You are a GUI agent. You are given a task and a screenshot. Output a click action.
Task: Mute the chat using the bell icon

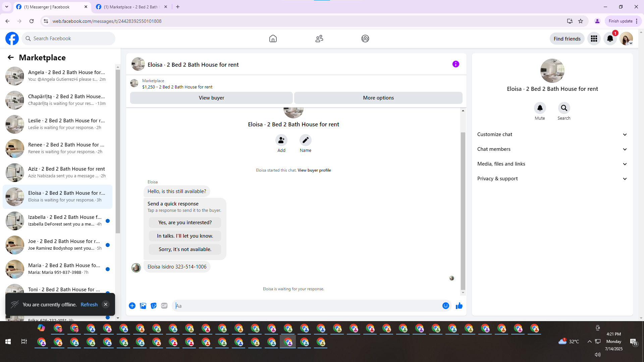click(x=540, y=108)
